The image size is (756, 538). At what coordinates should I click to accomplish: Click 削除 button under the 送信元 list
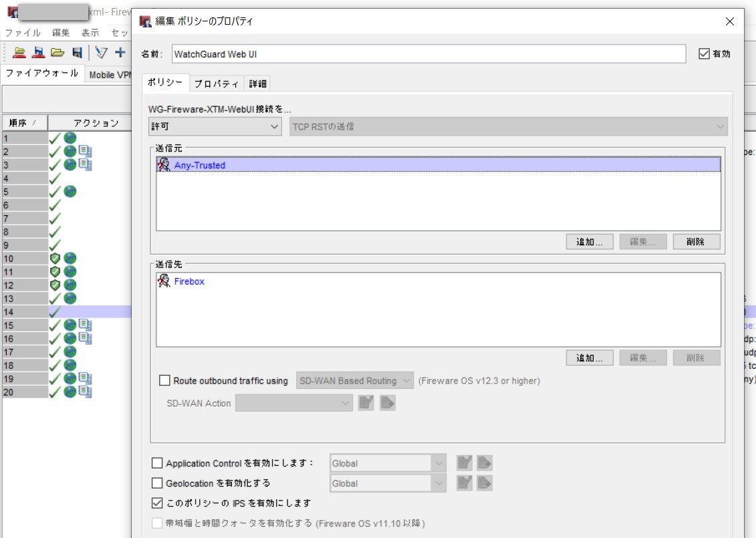tap(697, 241)
